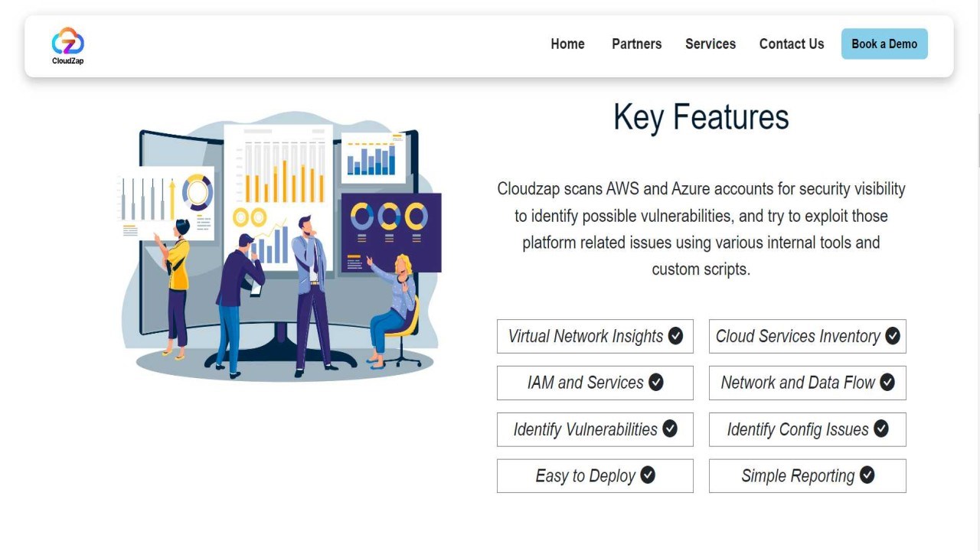Click the checkmark icon beside Virtual Network Insights
Screen dimensions: 980x551
675,336
